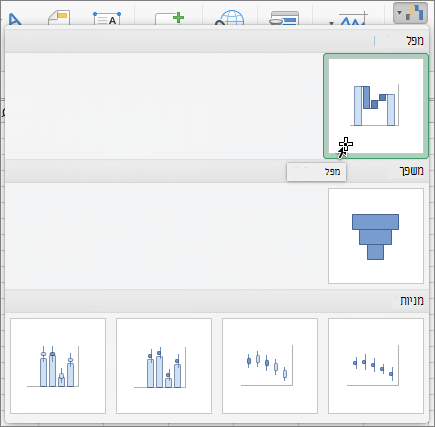The height and width of the screenshot is (427, 435).
Task: Click the blue WordArt letter A icon
Action: [x=14, y=20]
